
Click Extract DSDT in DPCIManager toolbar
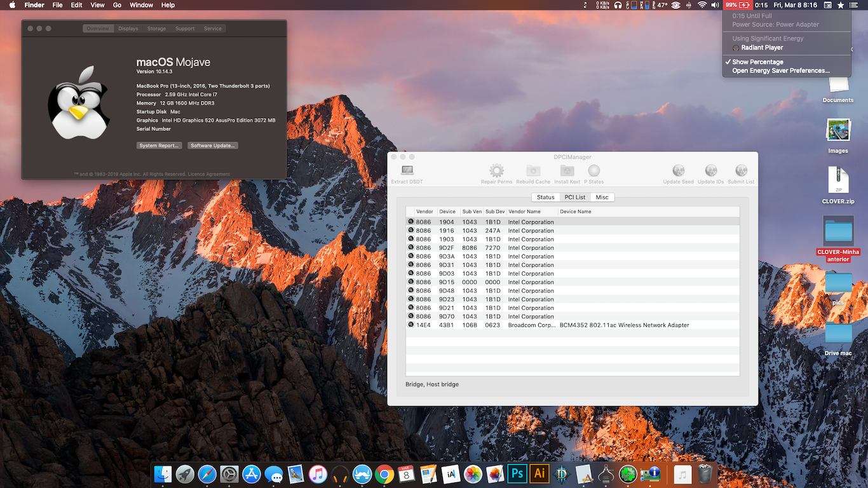pos(407,174)
